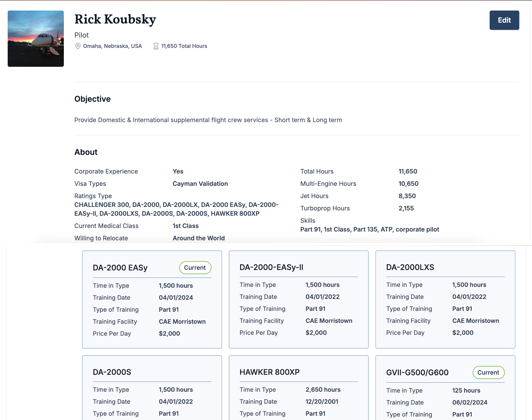Click the Objective section heading
The width and height of the screenshot is (532, 420).
[x=92, y=99]
